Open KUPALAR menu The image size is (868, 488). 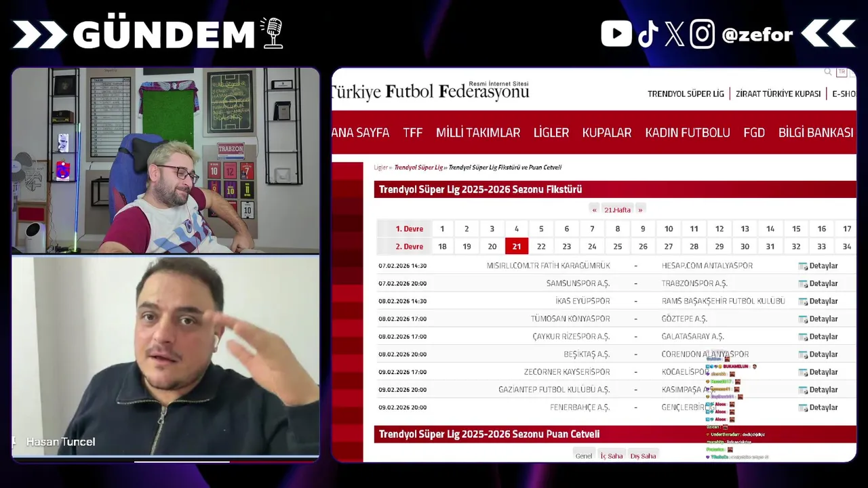tap(607, 133)
